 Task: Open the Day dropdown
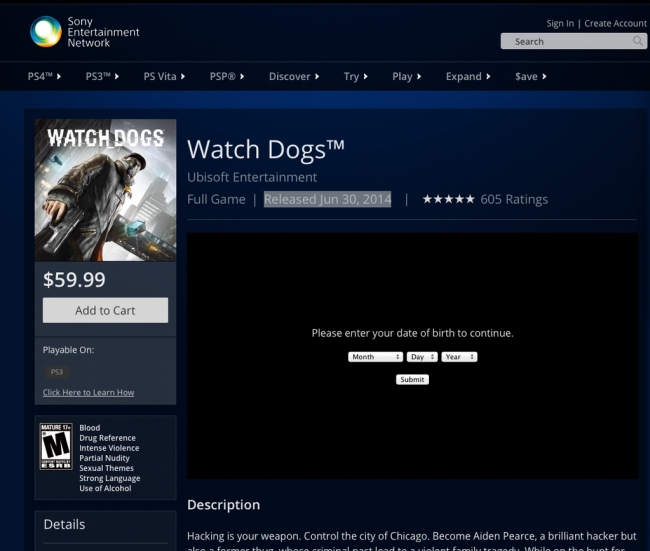421,356
